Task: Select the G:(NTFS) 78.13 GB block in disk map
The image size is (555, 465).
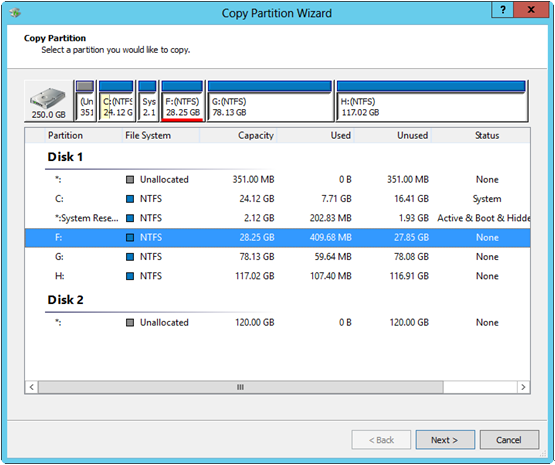Action: tap(270, 101)
